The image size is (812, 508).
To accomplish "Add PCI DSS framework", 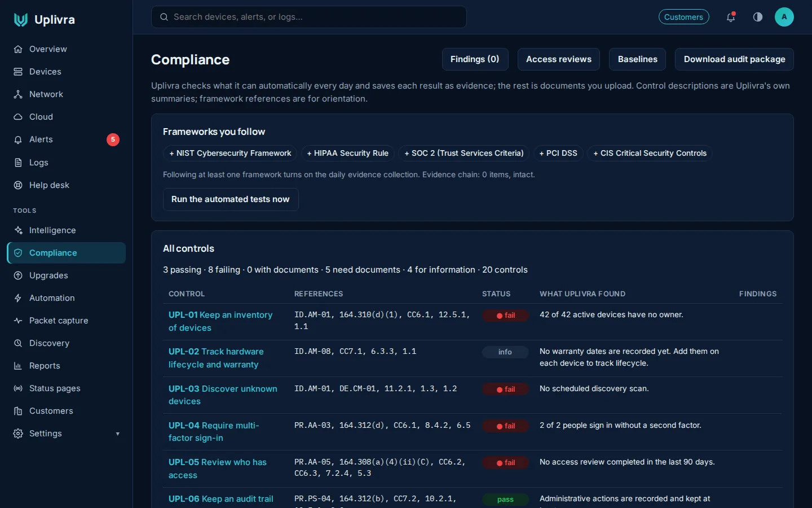I will (558, 153).
